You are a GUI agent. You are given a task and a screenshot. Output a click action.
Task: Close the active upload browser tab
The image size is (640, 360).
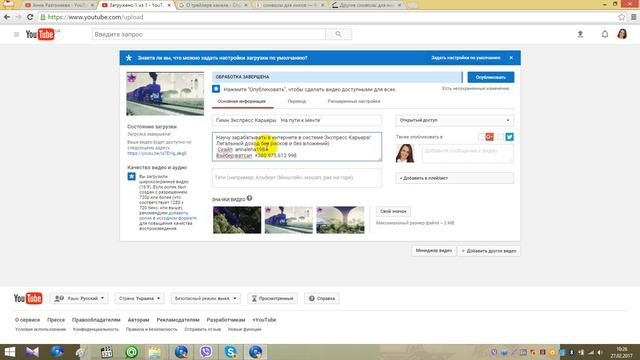tap(169, 5)
